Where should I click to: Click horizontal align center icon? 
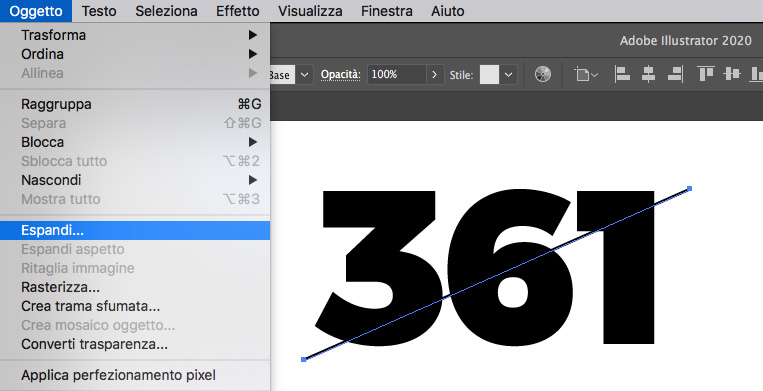pyautogui.click(x=648, y=74)
